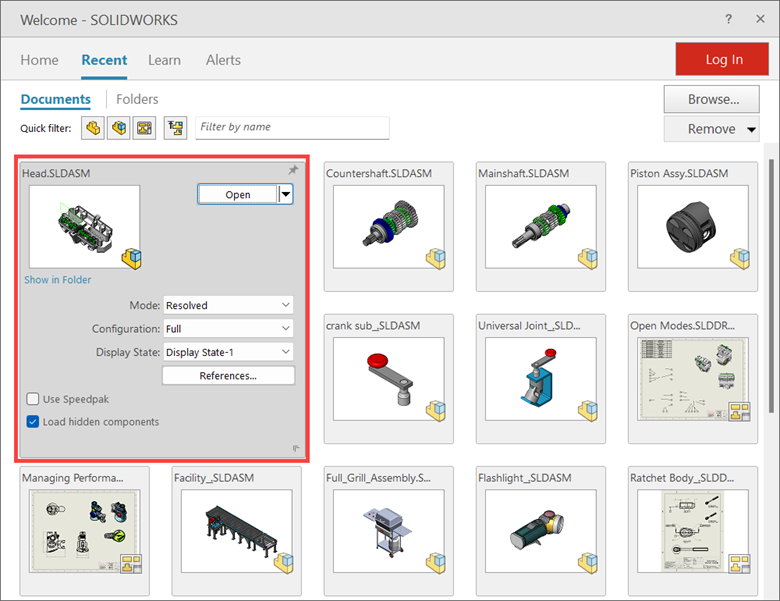This screenshot has width=780, height=601.
Task: Click the Filter by name field
Action: tap(292, 127)
